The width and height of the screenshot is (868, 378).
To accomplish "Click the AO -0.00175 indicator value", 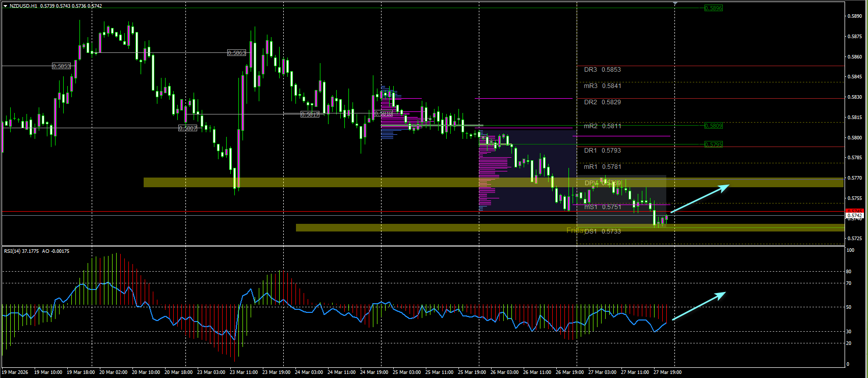I will (56, 251).
